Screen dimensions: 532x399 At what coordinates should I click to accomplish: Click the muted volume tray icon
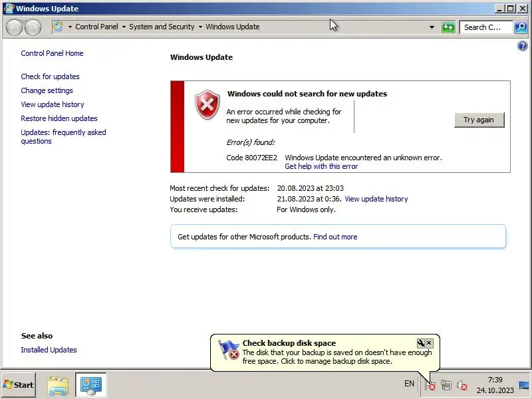click(462, 385)
